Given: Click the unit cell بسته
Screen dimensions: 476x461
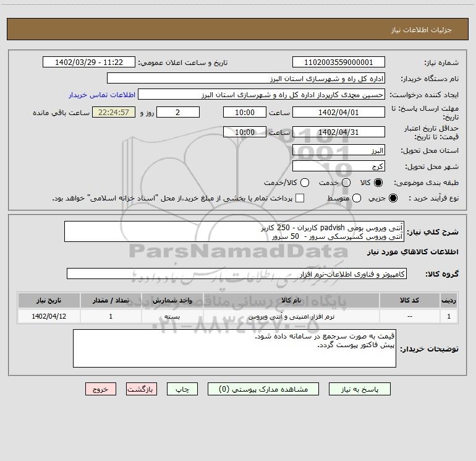Looking at the screenshot, I should [172, 316].
